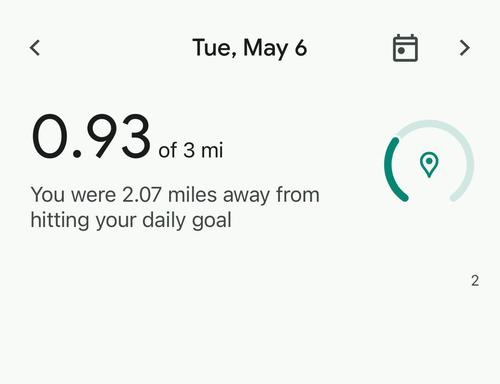Open the calendar date picker icon
The width and height of the screenshot is (500, 384).
[x=405, y=48]
